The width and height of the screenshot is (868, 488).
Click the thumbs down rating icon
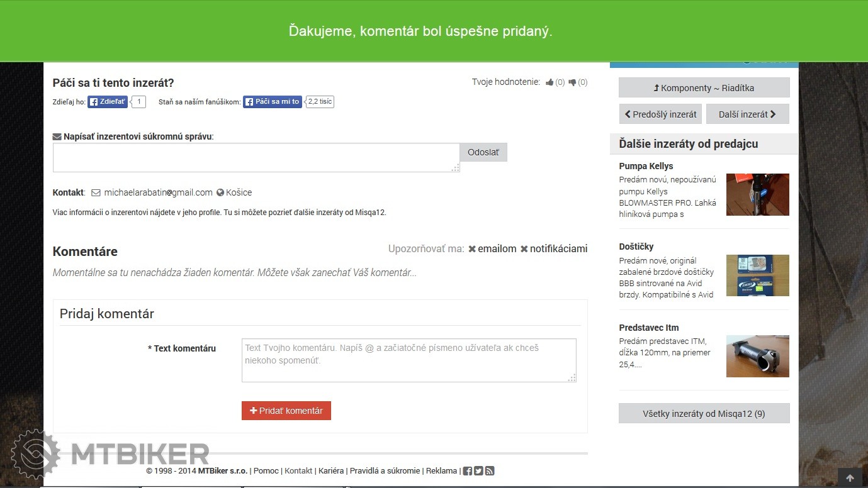[x=572, y=82]
